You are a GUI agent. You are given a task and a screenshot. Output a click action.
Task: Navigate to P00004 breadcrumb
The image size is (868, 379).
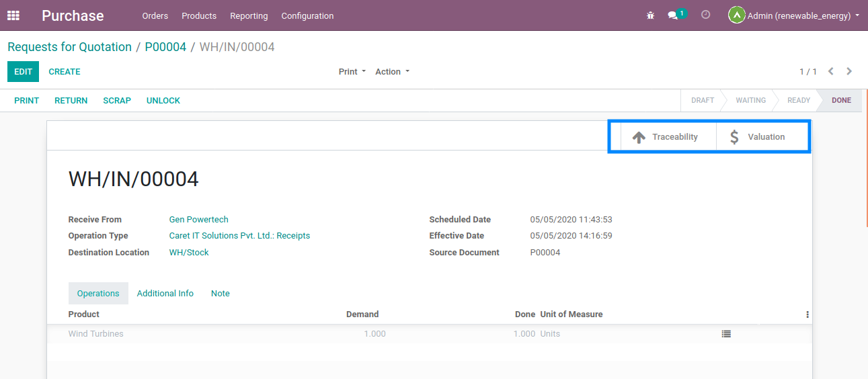click(x=165, y=47)
